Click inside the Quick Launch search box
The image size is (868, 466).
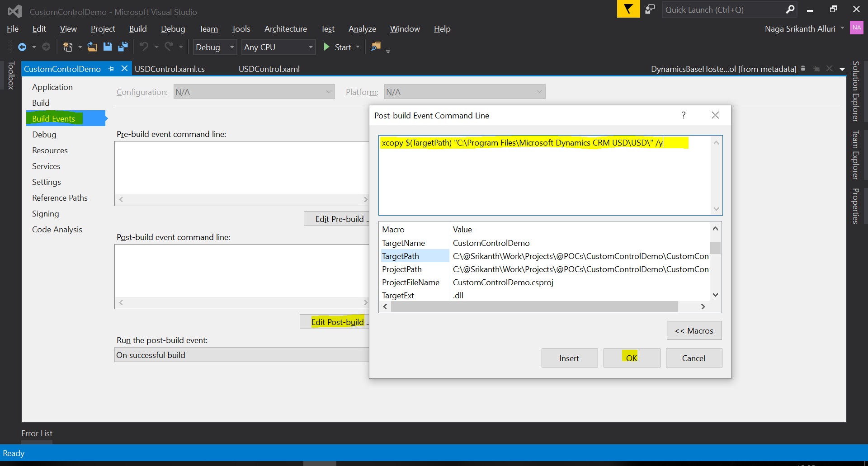[x=723, y=9]
